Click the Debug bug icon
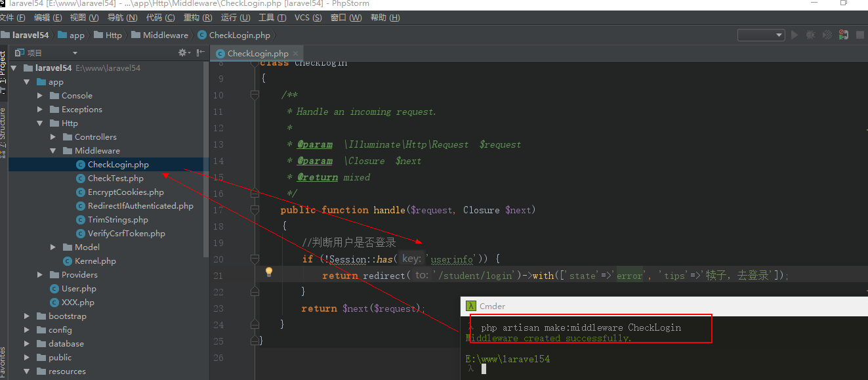 click(811, 35)
